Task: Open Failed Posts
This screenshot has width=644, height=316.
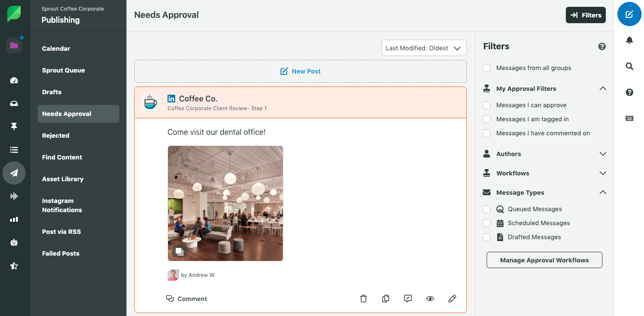Action: (78, 253)
